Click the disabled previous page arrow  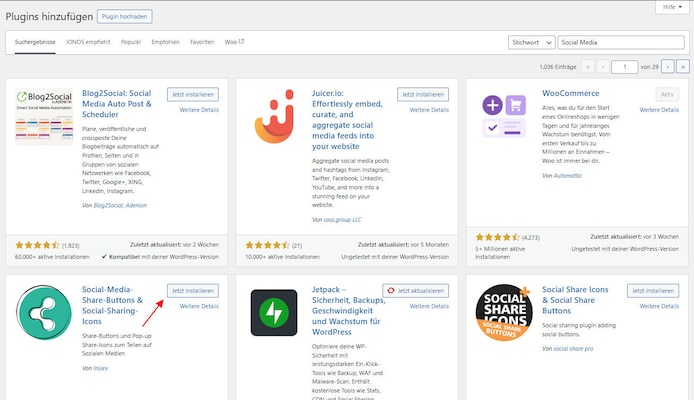tap(603, 67)
